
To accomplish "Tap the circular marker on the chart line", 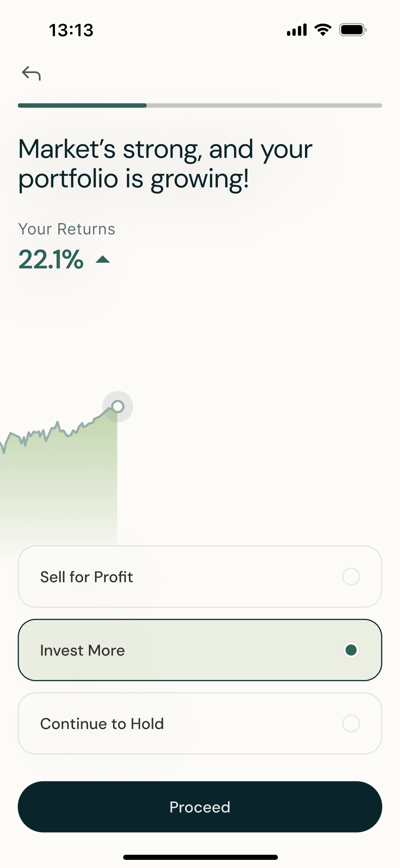I will click(x=118, y=406).
